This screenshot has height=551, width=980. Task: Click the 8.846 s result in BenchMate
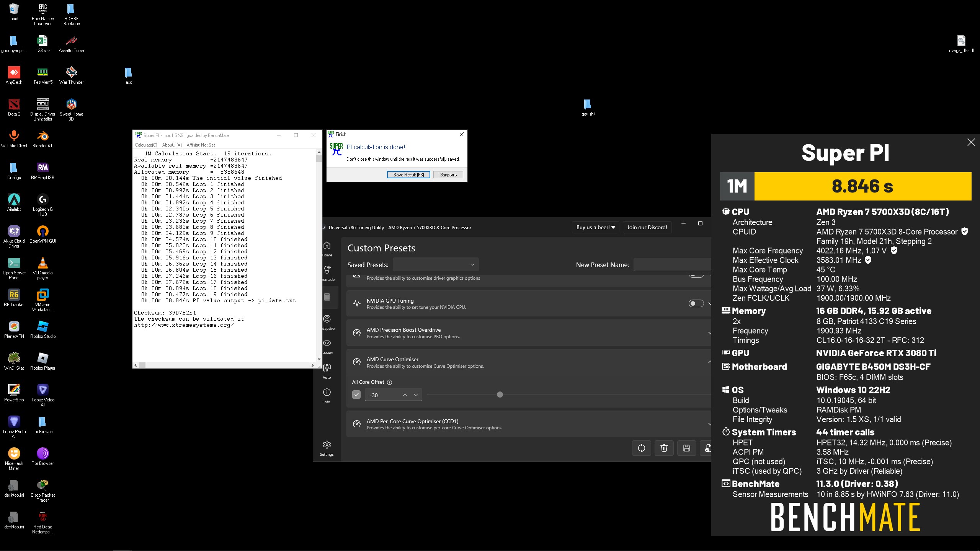[862, 186]
